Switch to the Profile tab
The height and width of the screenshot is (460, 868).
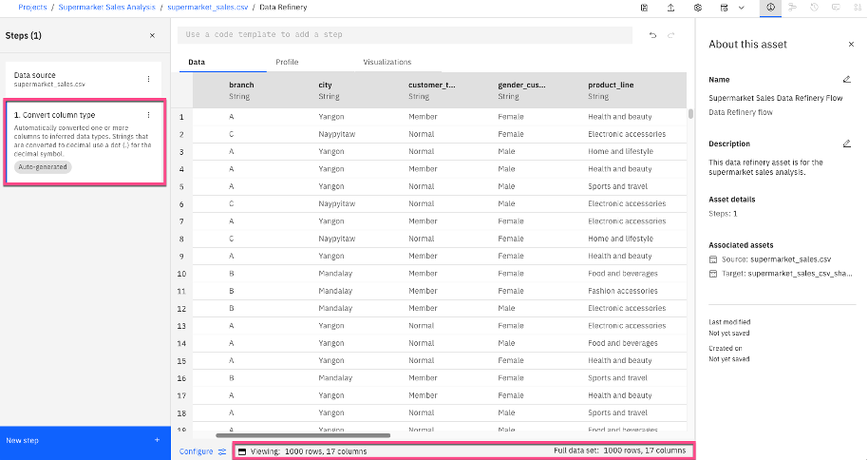(287, 62)
